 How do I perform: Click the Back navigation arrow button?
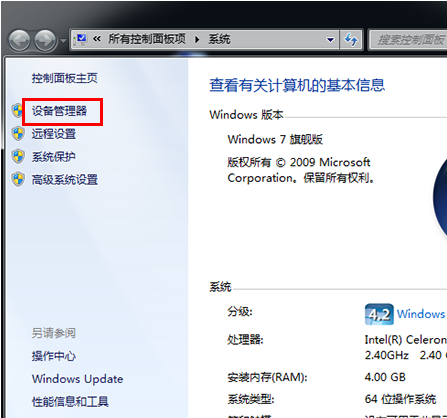pos(19,40)
